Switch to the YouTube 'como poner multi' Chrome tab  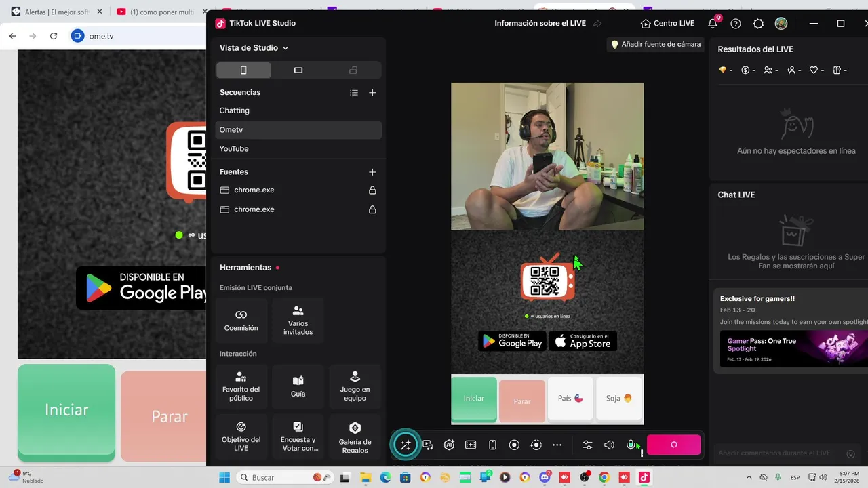(157, 12)
